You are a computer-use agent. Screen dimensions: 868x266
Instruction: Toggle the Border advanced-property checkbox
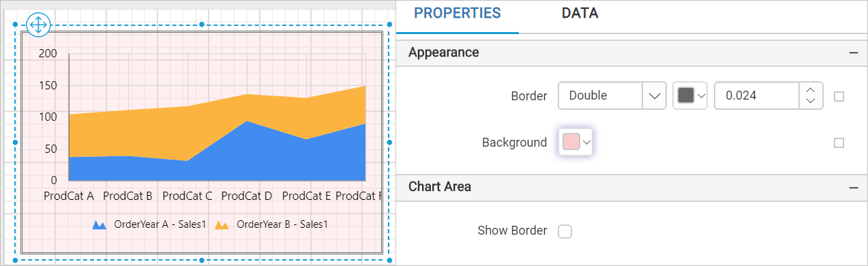point(839,97)
